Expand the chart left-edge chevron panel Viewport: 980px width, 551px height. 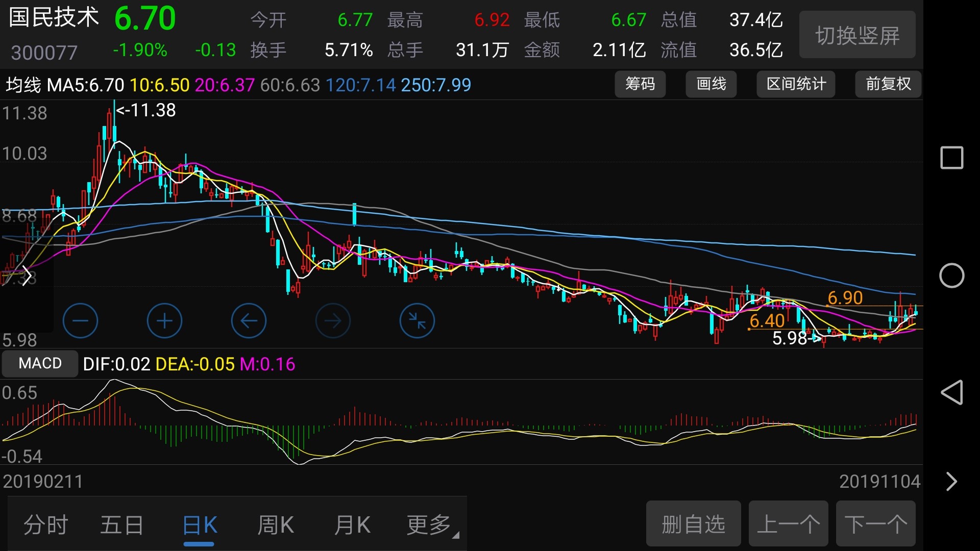pos(27,276)
